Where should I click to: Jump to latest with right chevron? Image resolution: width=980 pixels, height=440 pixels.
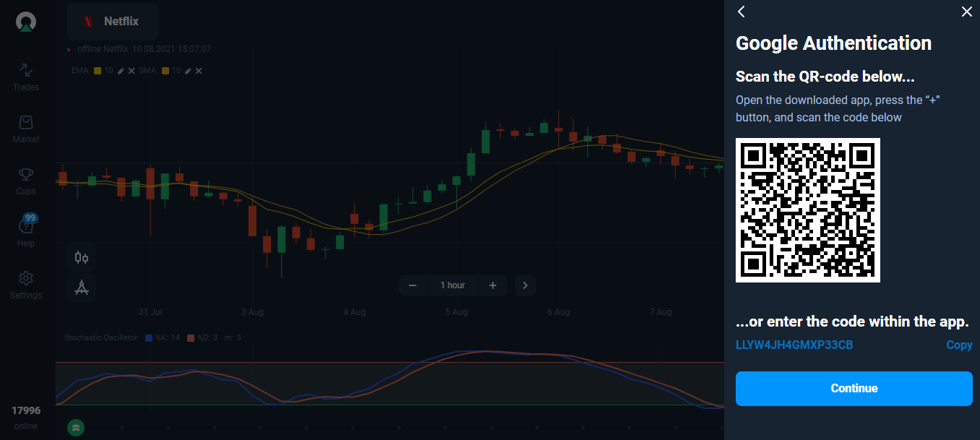point(525,285)
